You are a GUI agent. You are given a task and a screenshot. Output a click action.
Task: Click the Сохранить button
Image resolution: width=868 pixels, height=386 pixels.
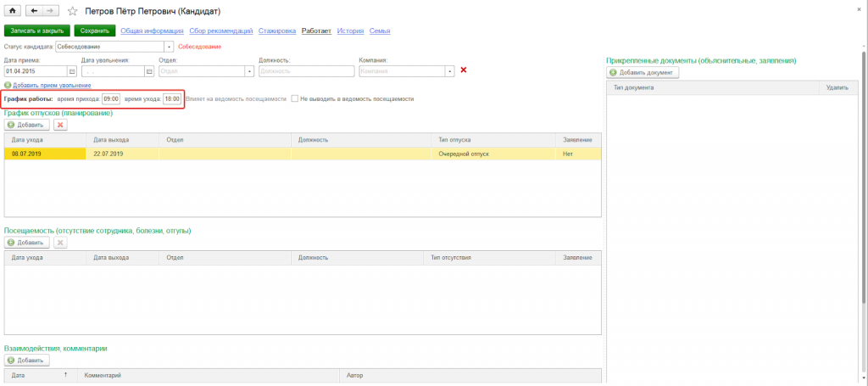click(x=95, y=31)
